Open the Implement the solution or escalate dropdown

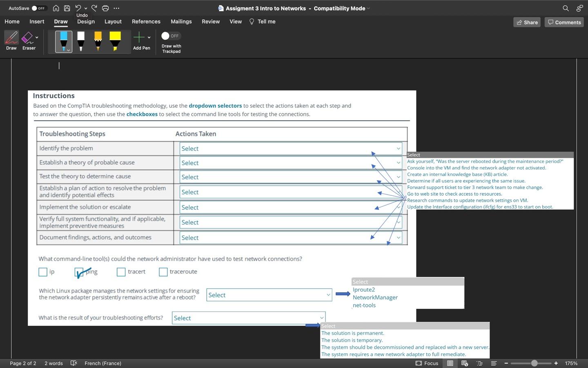pyautogui.click(x=291, y=207)
